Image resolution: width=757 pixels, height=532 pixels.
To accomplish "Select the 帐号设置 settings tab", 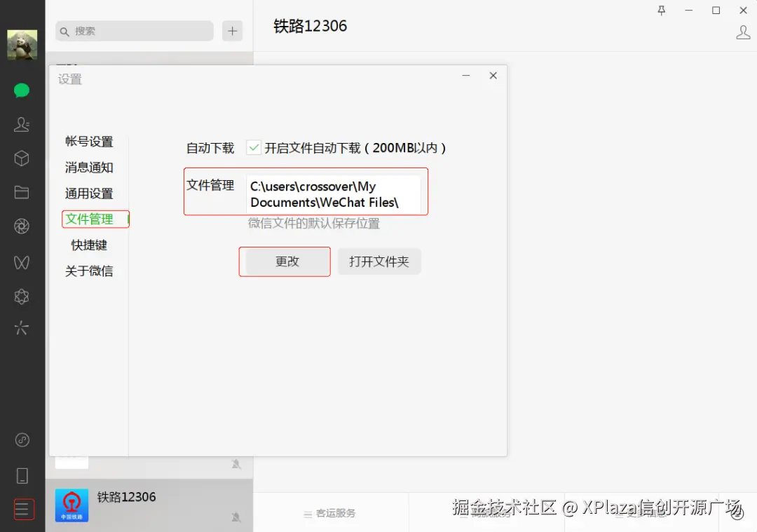I will coord(89,142).
